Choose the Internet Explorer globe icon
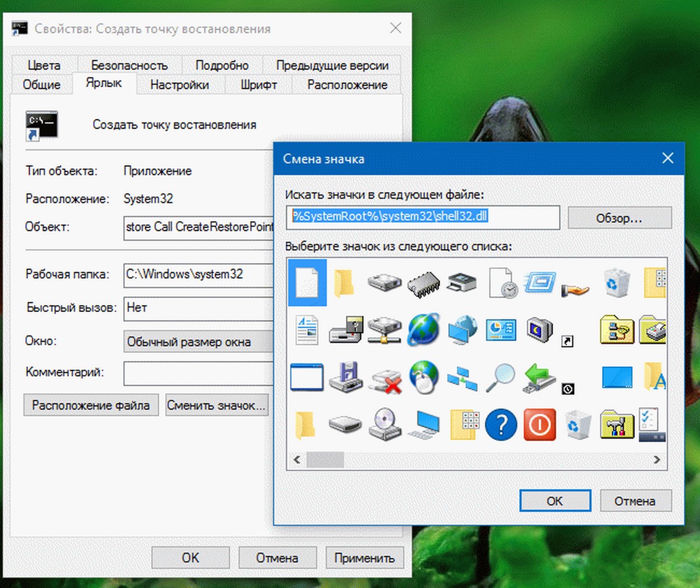 [423, 330]
